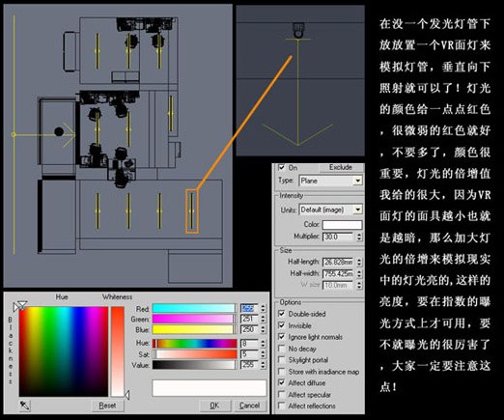Click the Half-length spinner arrows
Screen dimensions: 504x420
pyautogui.click(x=359, y=262)
